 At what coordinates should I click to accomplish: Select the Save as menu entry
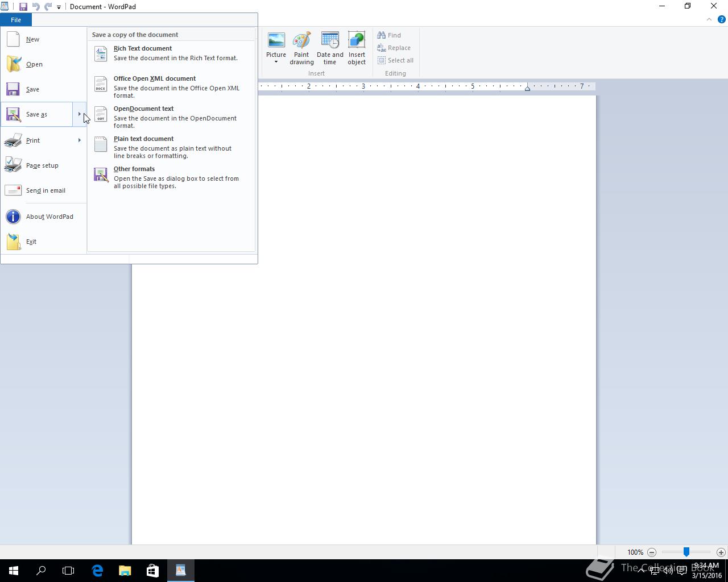(37, 114)
